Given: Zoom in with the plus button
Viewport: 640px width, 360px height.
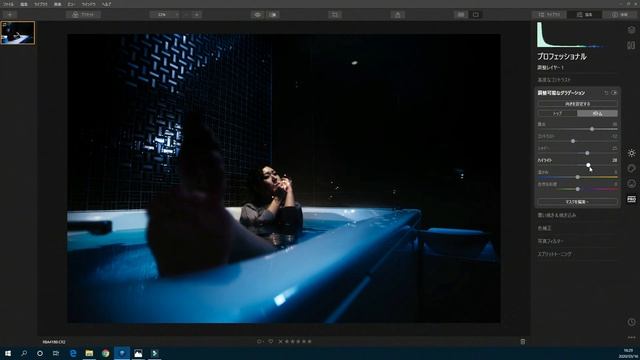Looking at the screenshot, I should pos(197,14).
